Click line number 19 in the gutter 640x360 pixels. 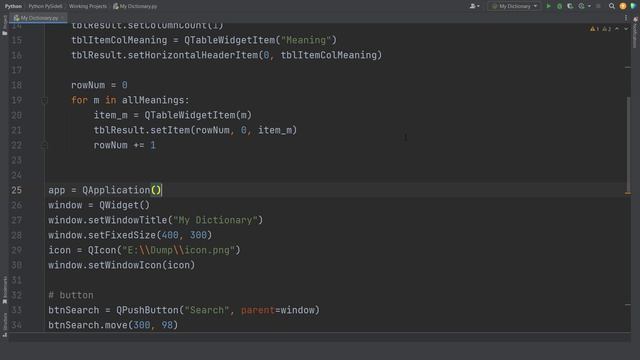click(16, 100)
